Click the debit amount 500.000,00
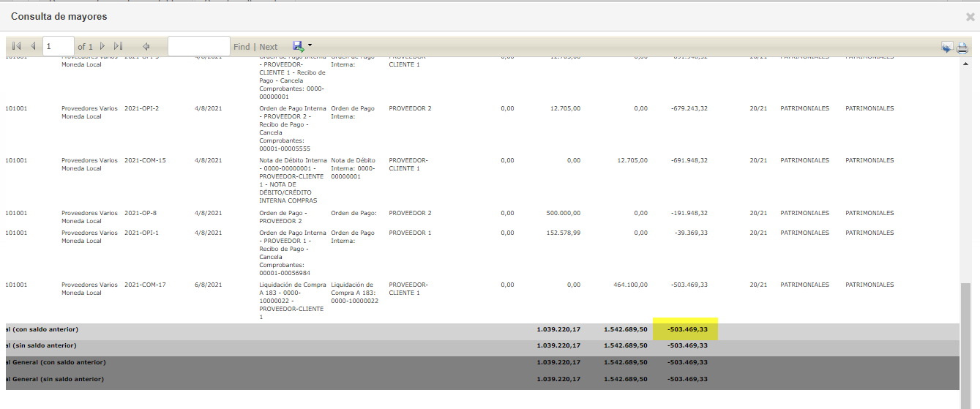 (564, 213)
